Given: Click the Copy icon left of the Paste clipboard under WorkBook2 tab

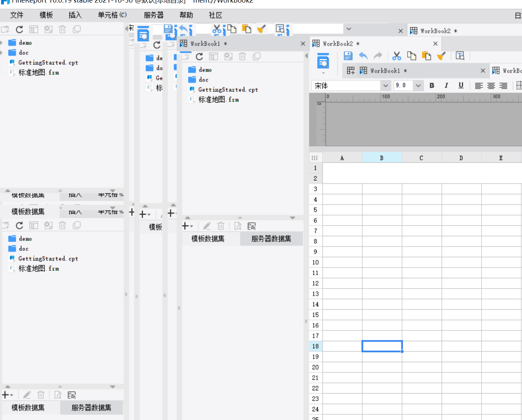Looking at the screenshot, I should pyautogui.click(x=412, y=56).
